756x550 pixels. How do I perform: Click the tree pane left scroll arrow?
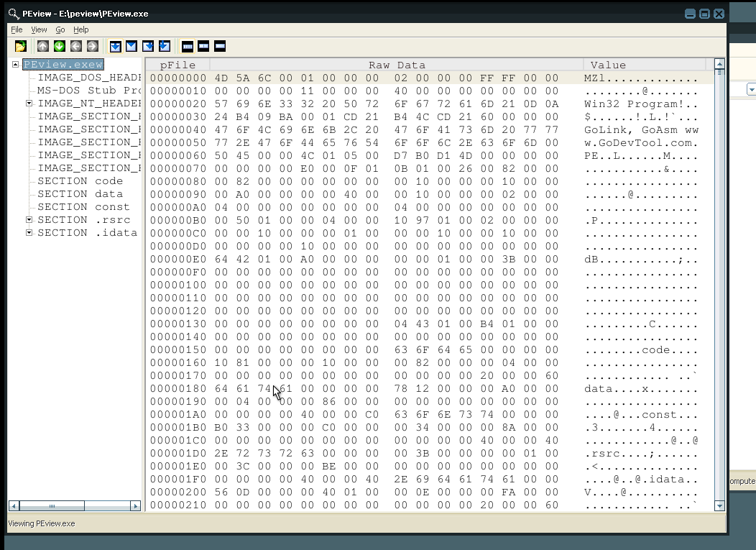pyautogui.click(x=14, y=505)
